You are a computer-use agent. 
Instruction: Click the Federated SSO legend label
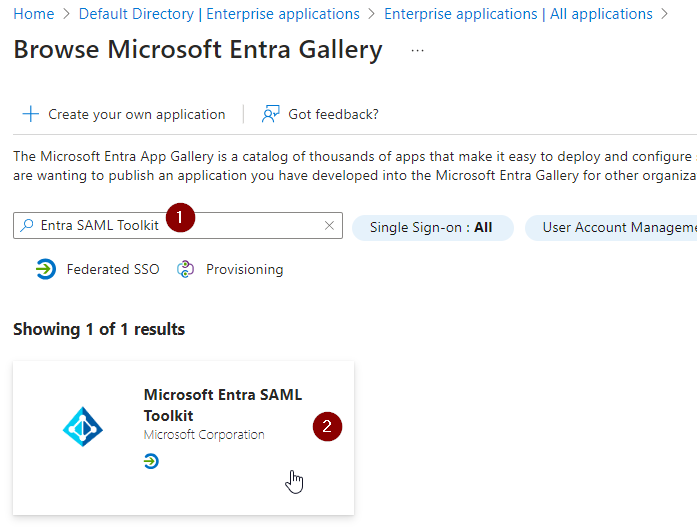click(x=113, y=269)
